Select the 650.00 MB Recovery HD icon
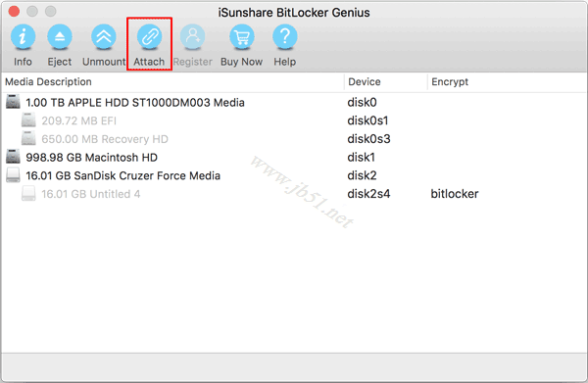 click(x=28, y=139)
